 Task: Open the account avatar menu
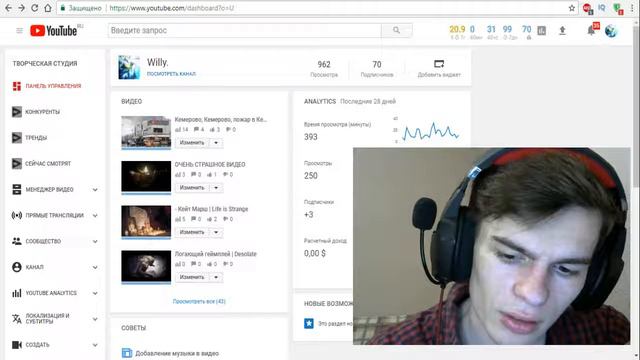(611, 31)
